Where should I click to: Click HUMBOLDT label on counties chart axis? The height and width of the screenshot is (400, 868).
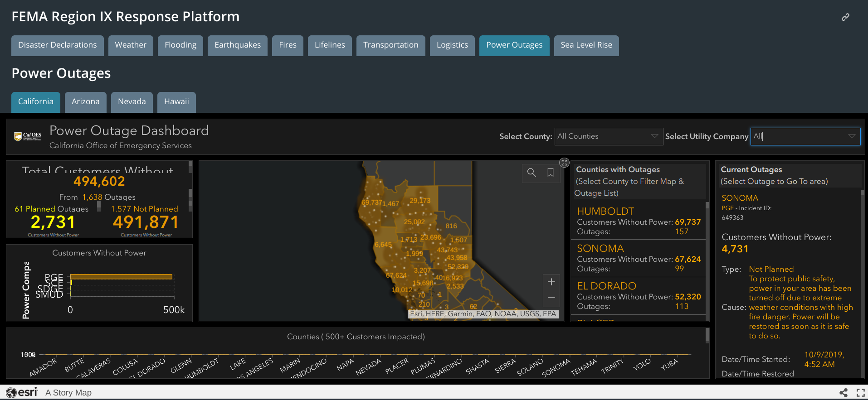coord(202,369)
